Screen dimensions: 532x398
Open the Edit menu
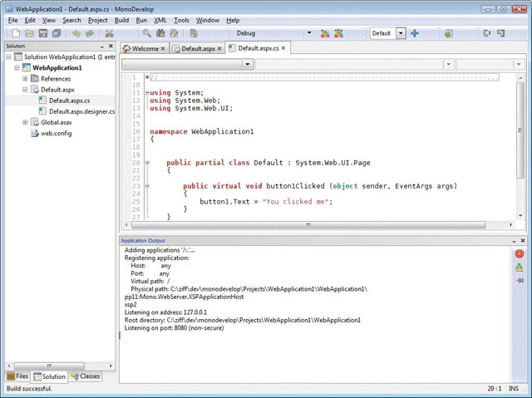tap(30, 20)
